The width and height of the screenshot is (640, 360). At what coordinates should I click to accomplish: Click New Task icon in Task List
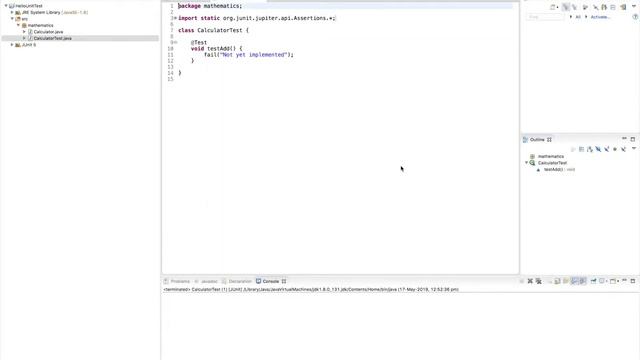point(553,7)
